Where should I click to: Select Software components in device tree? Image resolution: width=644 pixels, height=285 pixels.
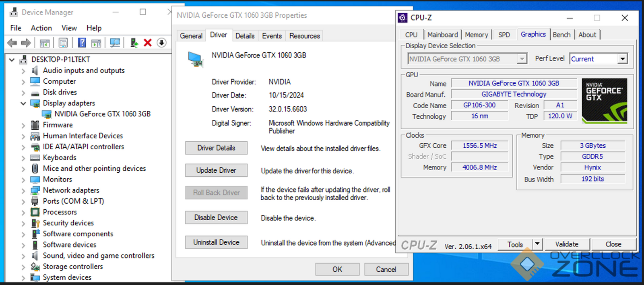tap(78, 233)
